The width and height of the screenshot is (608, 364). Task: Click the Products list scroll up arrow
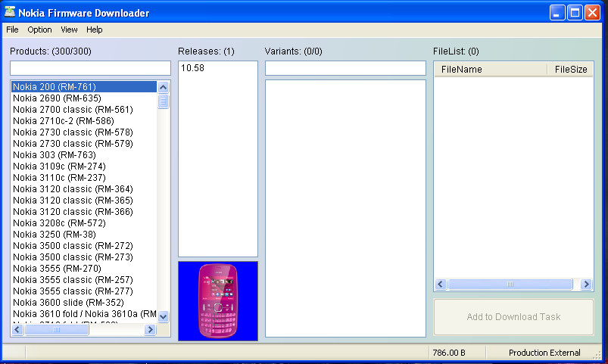coord(164,87)
